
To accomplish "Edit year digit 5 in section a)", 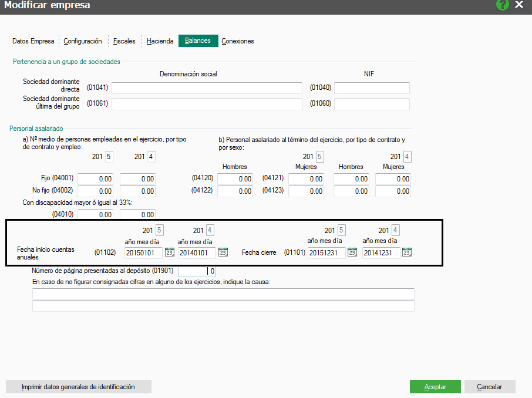I will pyautogui.click(x=109, y=157).
